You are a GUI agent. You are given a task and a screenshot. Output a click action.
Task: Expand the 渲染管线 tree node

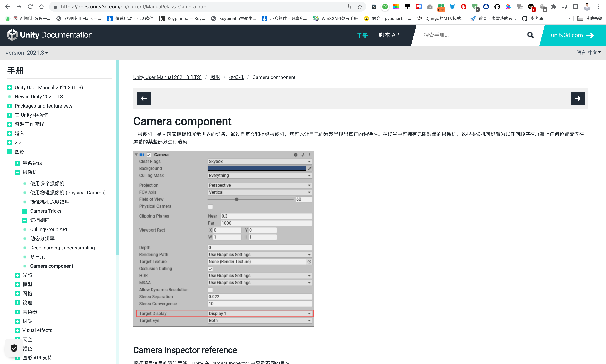(17, 163)
